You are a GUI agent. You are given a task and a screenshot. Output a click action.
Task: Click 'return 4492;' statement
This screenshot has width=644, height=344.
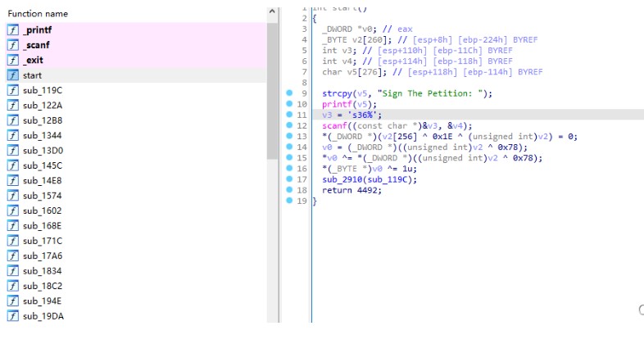coord(352,190)
